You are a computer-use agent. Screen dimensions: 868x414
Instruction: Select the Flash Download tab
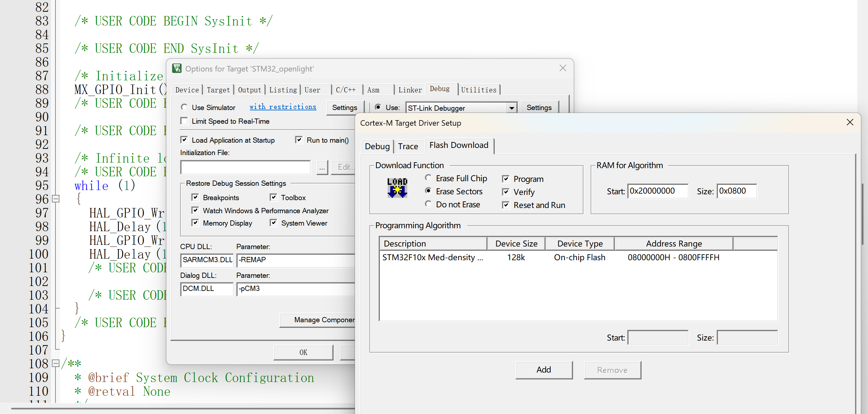[459, 145]
